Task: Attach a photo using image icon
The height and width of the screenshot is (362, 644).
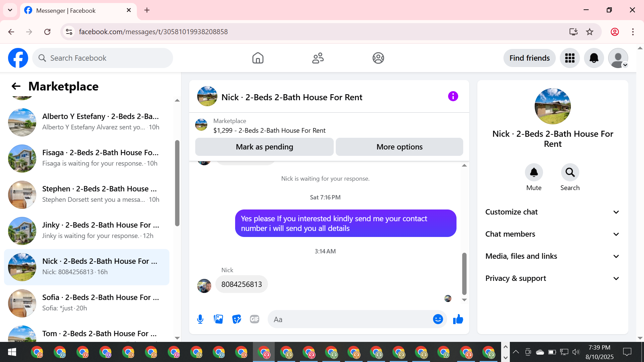Action: tap(218, 319)
